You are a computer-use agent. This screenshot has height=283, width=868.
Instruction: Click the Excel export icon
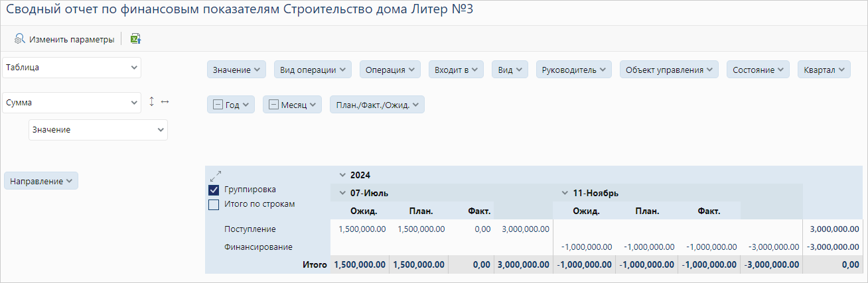135,39
